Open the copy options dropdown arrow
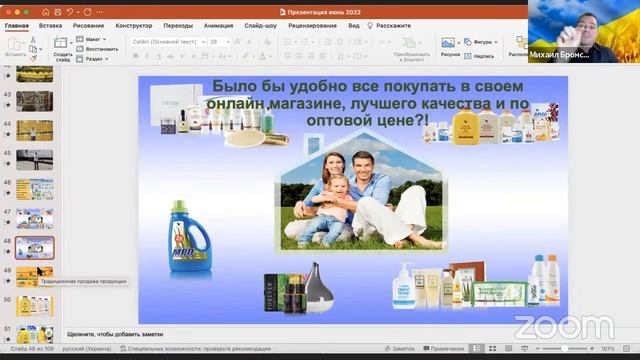This screenshot has width=640, height=360. pos(41,49)
